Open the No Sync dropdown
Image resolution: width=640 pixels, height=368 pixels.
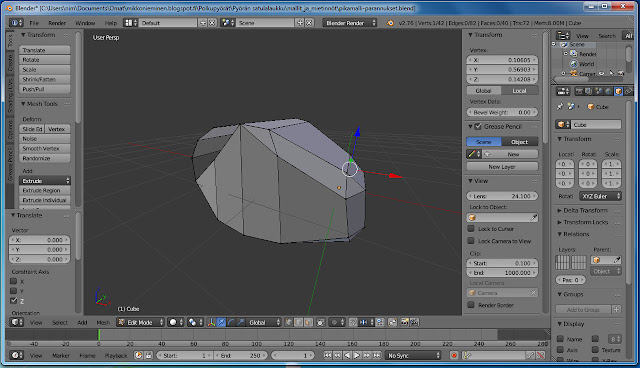[413, 355]
